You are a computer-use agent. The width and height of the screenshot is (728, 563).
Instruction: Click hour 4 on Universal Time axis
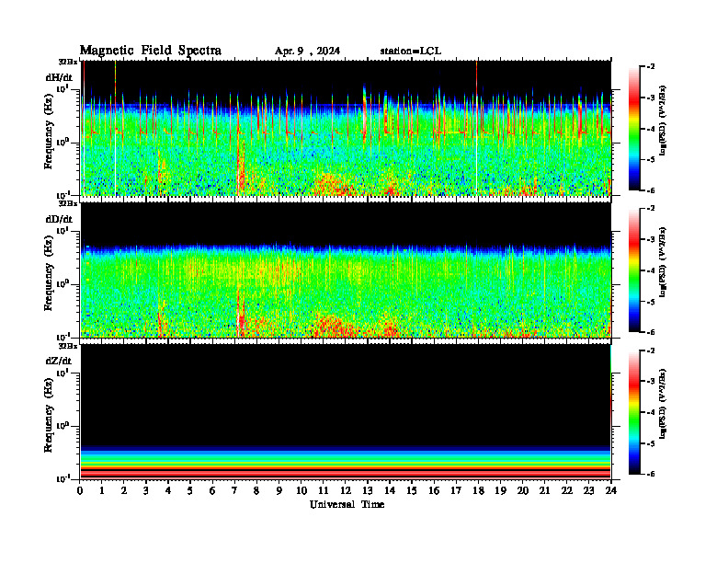point(168,491)
